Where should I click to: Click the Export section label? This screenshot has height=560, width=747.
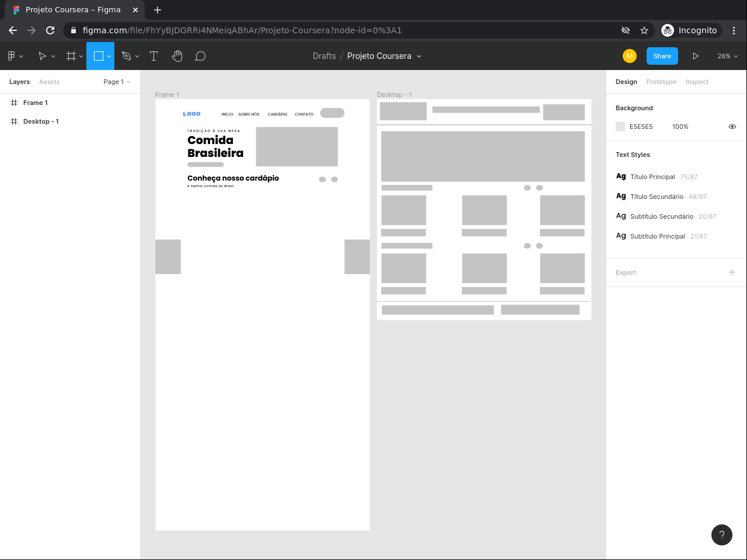(626, 272)
